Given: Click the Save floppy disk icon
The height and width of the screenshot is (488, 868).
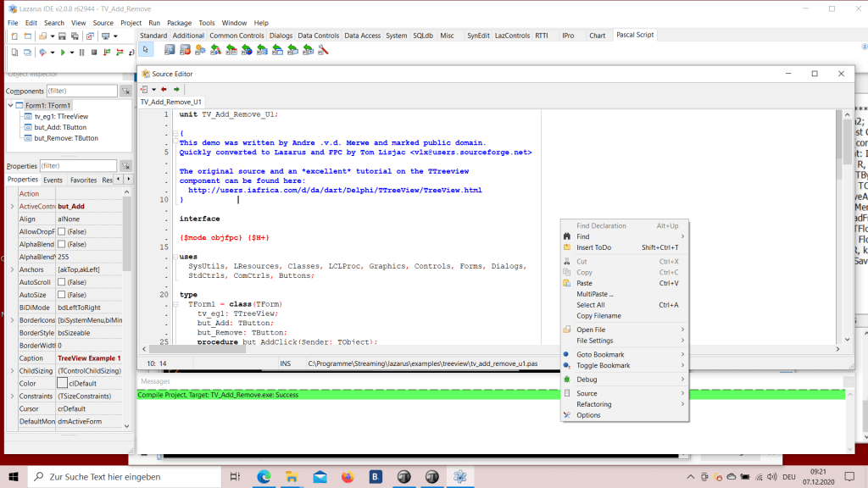Looking at the screenshot, I should (x=63, y=36).
